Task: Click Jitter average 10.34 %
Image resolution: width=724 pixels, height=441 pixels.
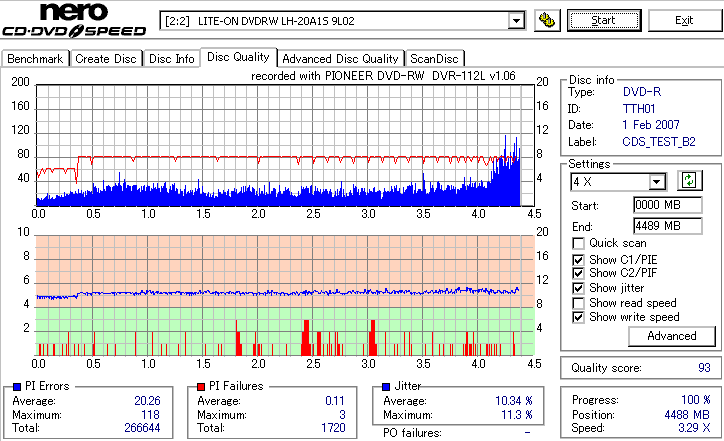Action: pyautogui.click(x=514, y=401)
